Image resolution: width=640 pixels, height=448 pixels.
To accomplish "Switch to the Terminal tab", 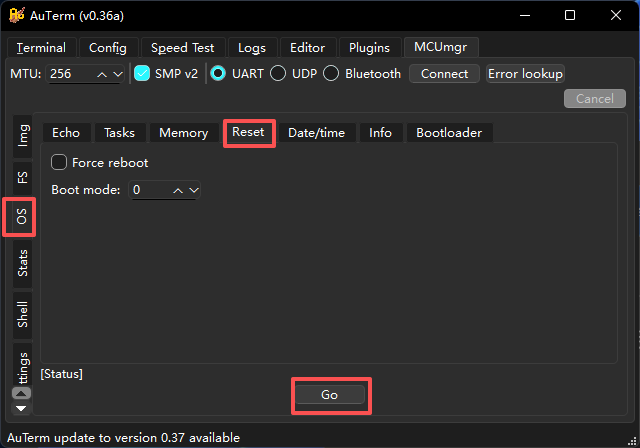I will tap(41, 48).
